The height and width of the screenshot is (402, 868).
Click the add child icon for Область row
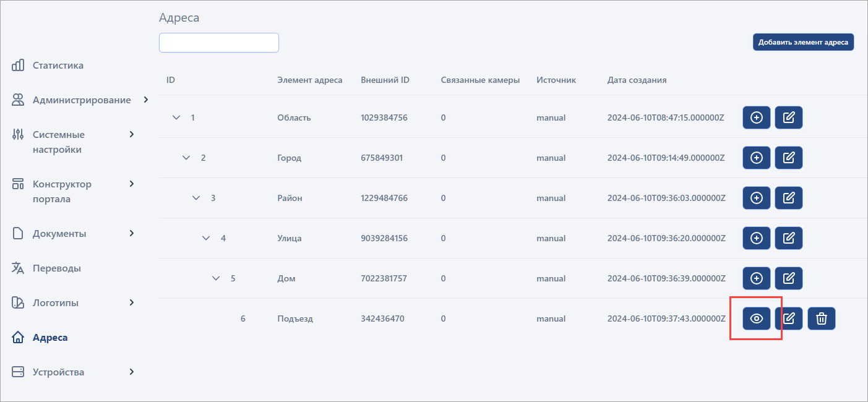pyautogui.click(x=756, y=118)
